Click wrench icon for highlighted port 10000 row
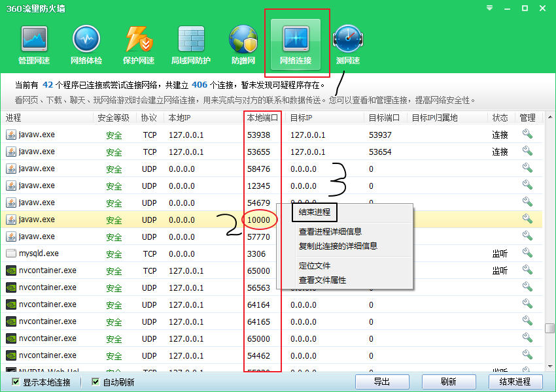Viewport: 556px width, 392px height. 527,219
